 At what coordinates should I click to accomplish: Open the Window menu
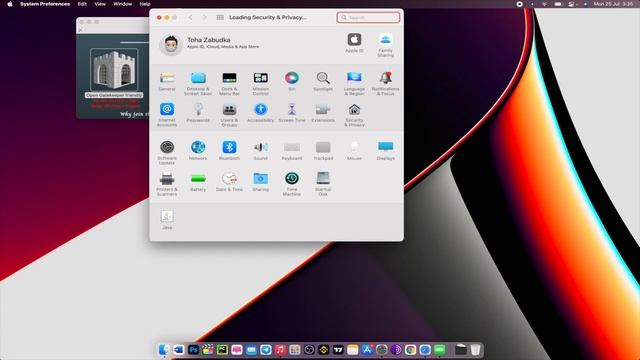coord(122,4)
